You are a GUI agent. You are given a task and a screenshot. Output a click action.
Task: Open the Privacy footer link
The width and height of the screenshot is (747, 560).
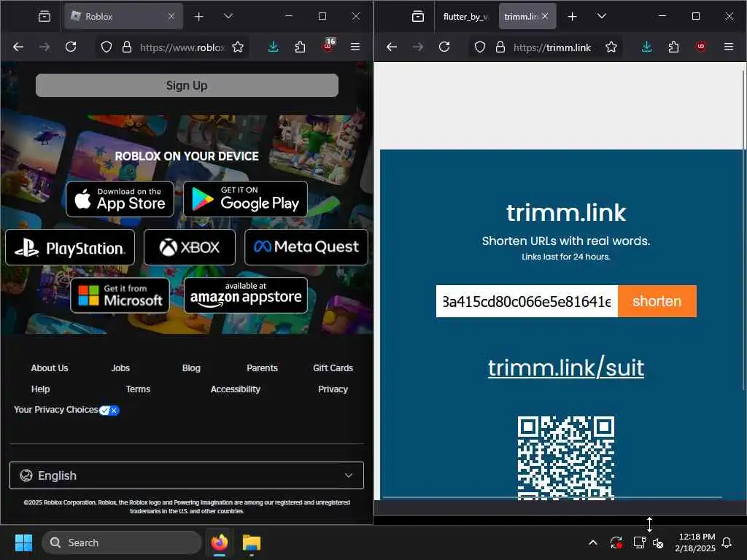[x=333, y=389]
